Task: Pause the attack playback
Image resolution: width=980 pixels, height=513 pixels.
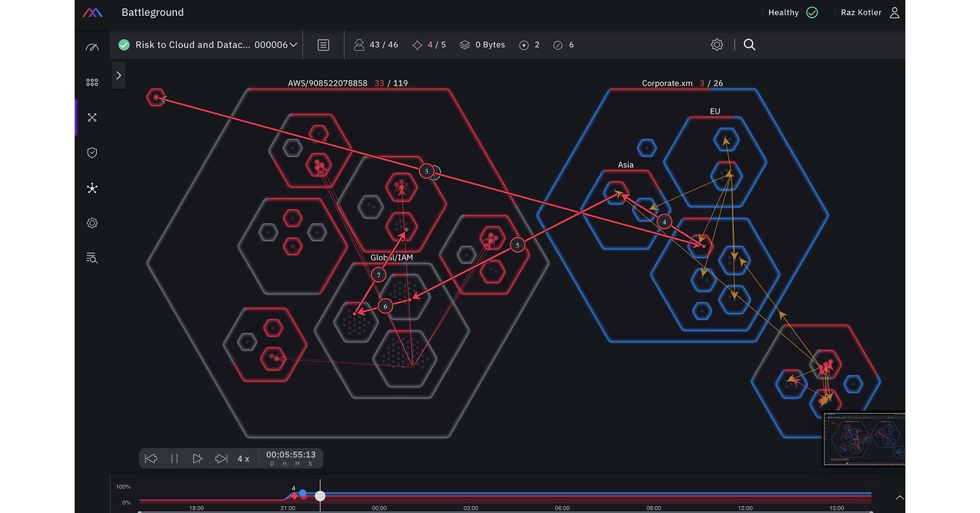Action: (174, 458)
